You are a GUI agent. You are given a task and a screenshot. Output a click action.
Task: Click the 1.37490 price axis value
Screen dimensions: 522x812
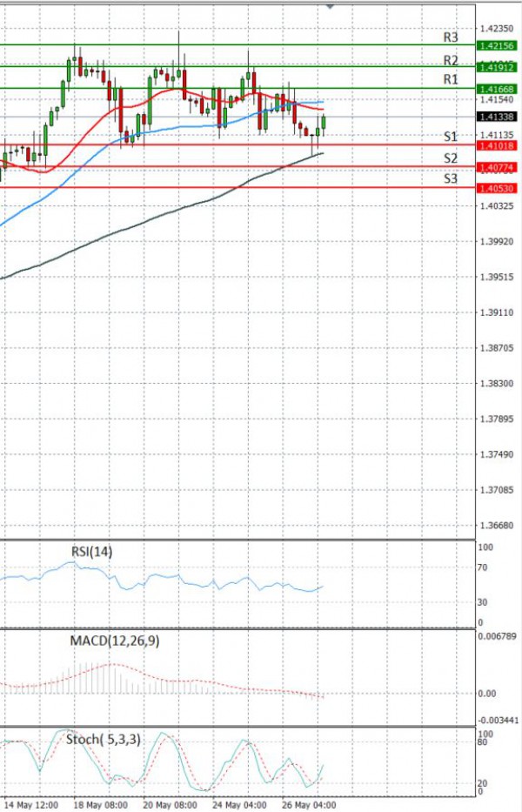pos(497,454)
